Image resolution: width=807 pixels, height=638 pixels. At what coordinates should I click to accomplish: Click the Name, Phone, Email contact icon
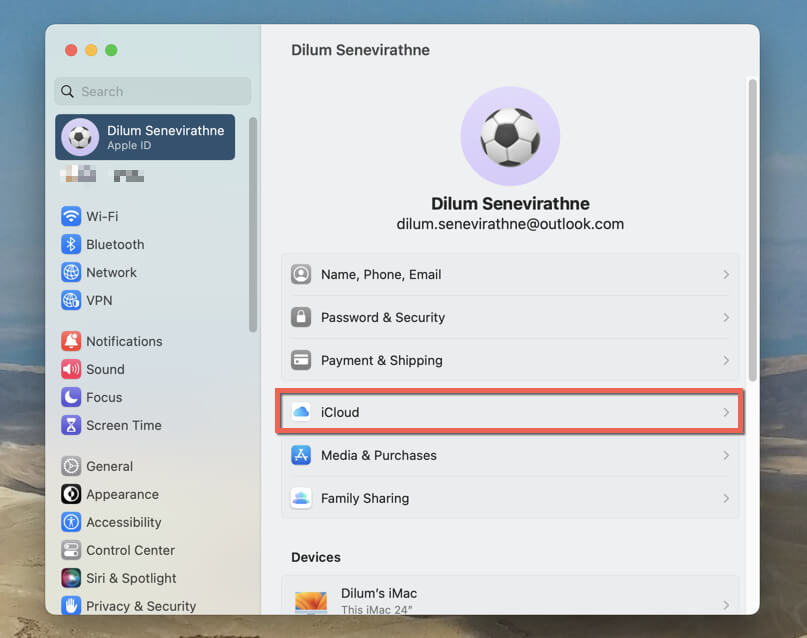coord(301,274)
